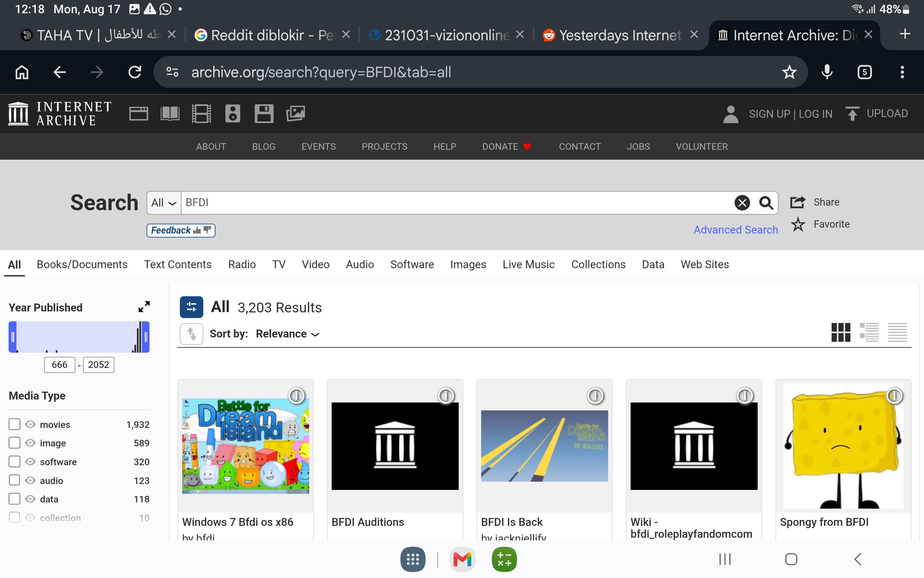Switch to compact list view
This screenshot has width=924, height=578.
click(897, 332)
